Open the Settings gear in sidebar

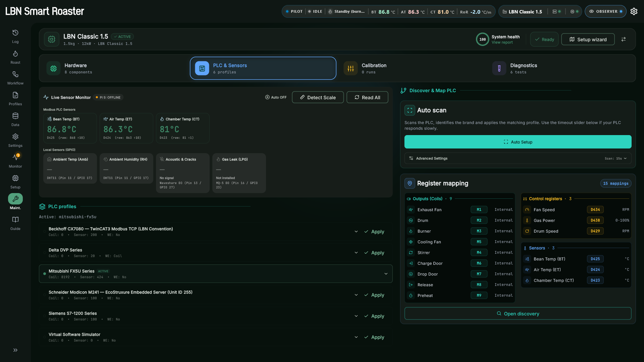tap(15, 137)
